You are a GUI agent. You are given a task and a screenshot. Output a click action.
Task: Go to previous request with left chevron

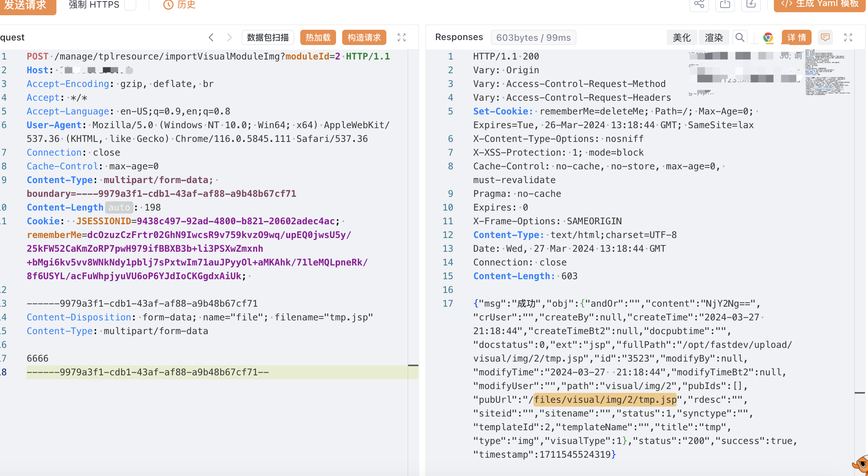tap(211, 37)
